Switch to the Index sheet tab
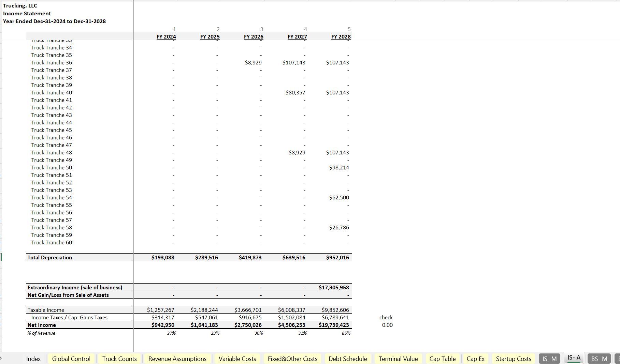The width and height of the screenshot is (620, 364). [33, 359]
